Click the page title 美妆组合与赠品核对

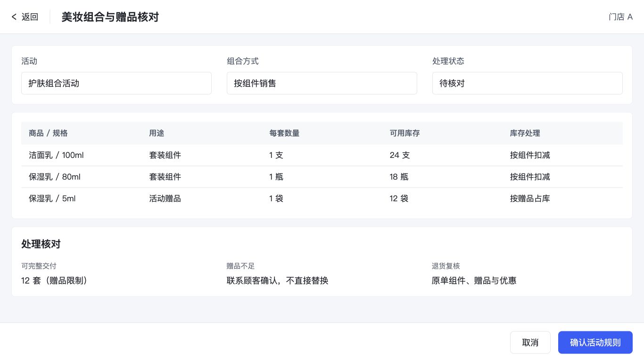110,17
